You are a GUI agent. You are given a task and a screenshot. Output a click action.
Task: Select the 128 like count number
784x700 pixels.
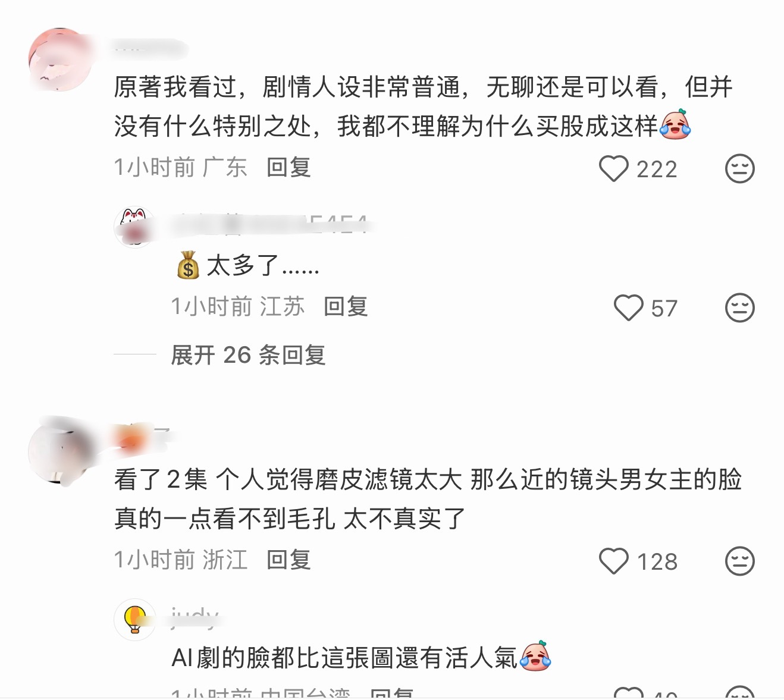pos(657,561)
